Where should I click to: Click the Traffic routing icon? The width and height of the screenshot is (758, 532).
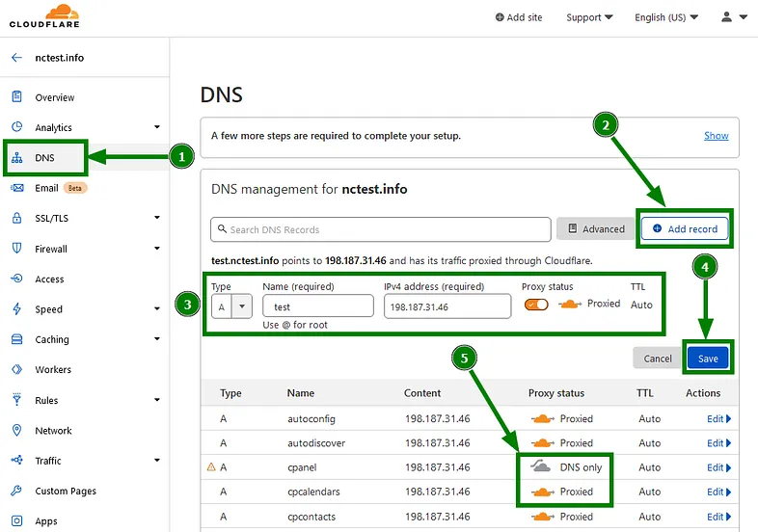tap(17, 460)
